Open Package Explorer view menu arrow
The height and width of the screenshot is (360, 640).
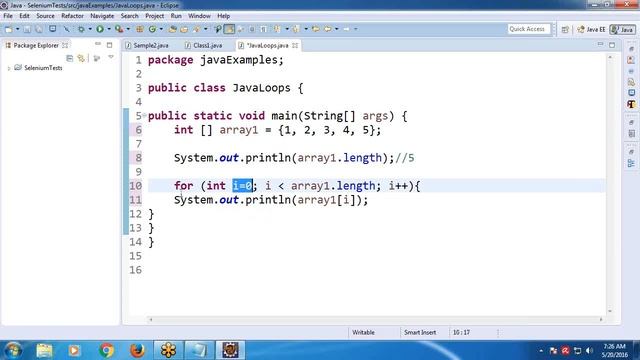(111, 58)
